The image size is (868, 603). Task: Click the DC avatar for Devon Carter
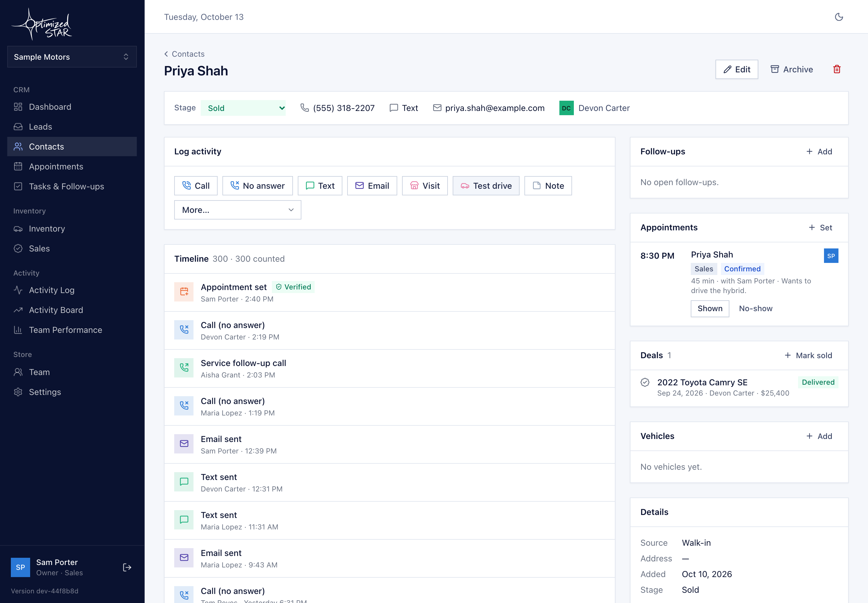point(566,108)
